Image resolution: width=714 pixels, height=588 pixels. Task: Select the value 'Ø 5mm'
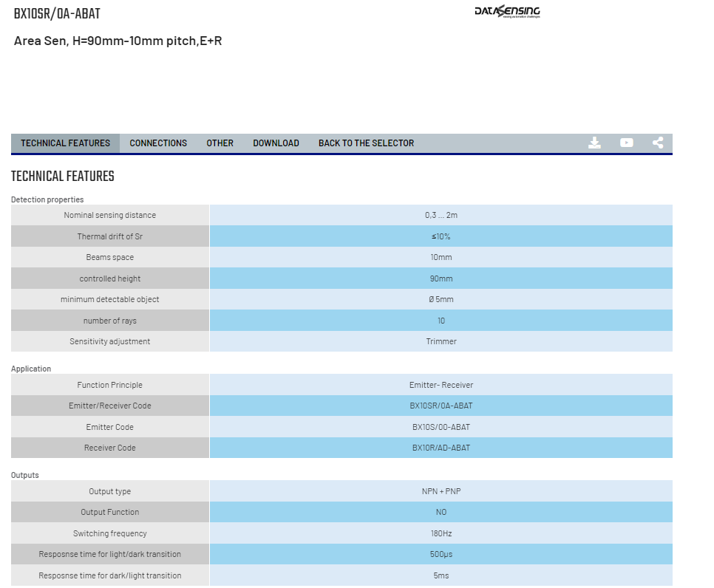441,299
